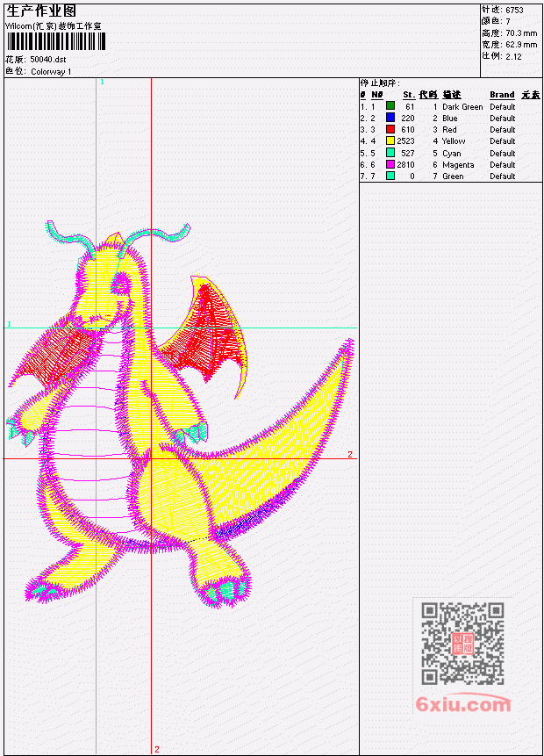
Task: Click the '生产作业图' title
Action: click(41, 11)
